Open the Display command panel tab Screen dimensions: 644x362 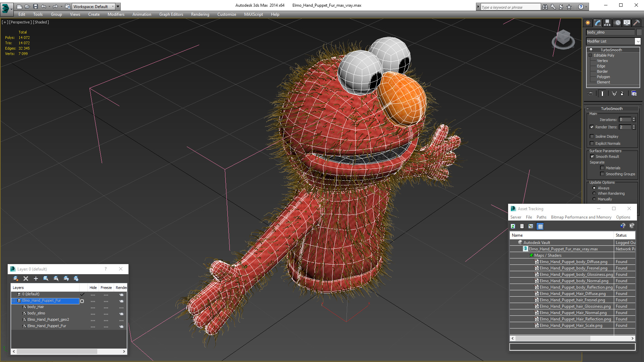tap(627, 23)
